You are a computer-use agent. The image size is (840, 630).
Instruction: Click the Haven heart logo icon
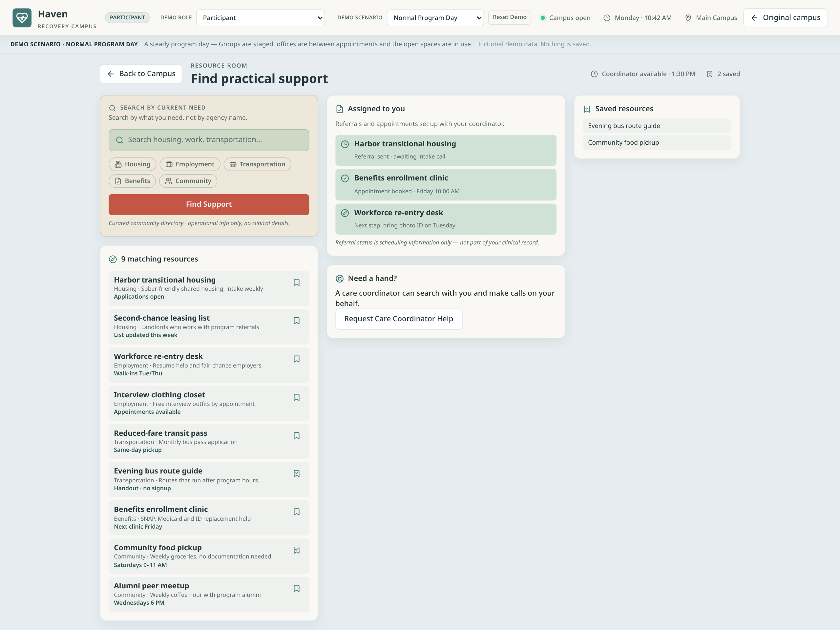(x=22, y=18)
